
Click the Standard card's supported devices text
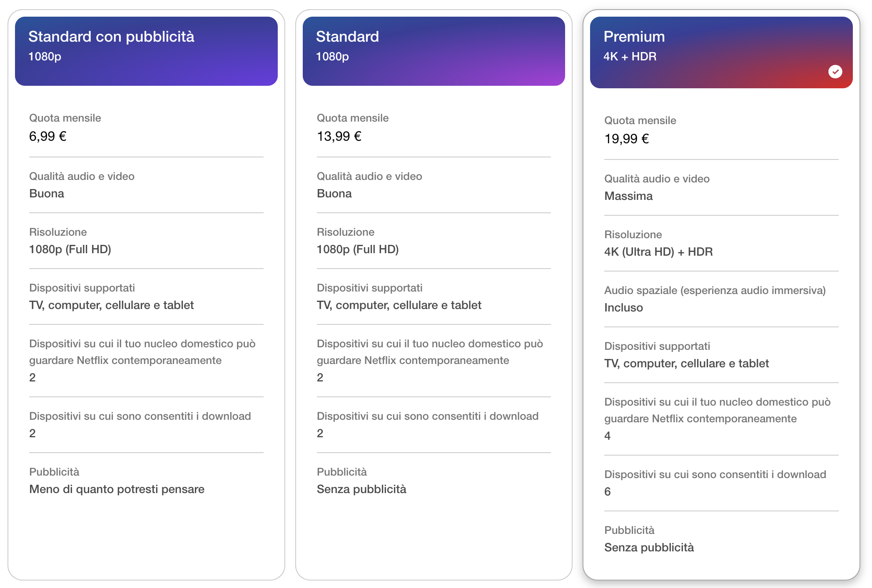point(399,305)
